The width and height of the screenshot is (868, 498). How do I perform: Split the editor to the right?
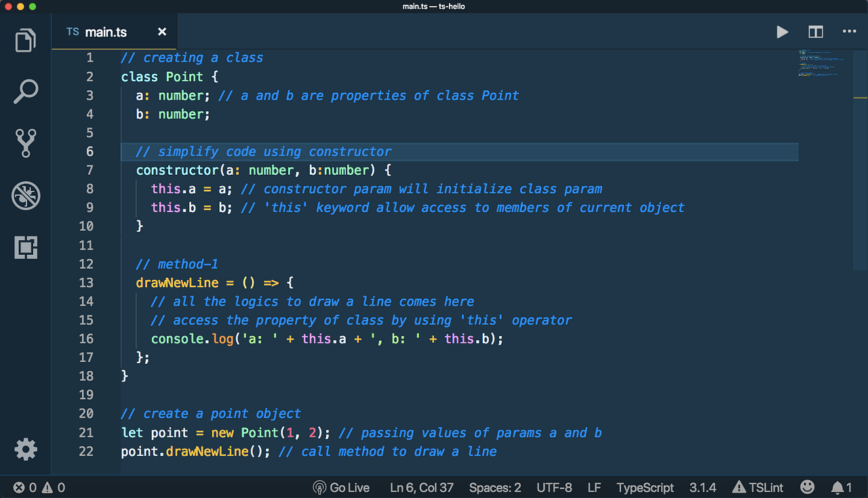tap(816, 32)
